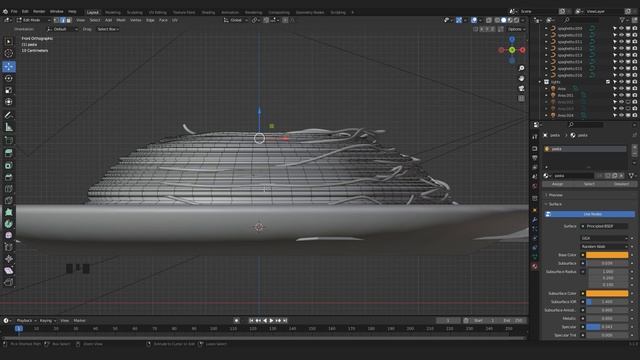This screenshot has width=640, height=360.
Task: Select the Poly Build tool
Action: 9,212
